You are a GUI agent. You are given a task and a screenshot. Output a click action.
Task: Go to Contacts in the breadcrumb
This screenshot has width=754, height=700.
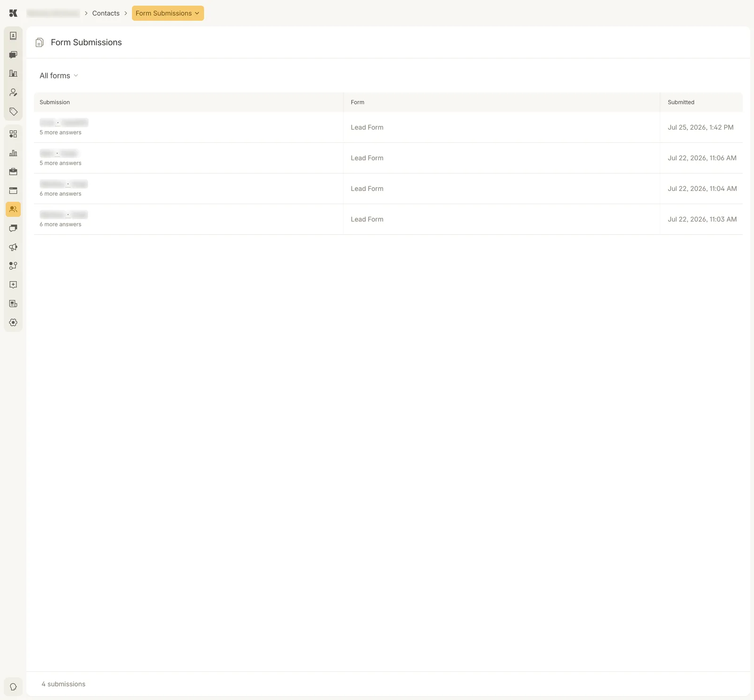click(106, 13)
